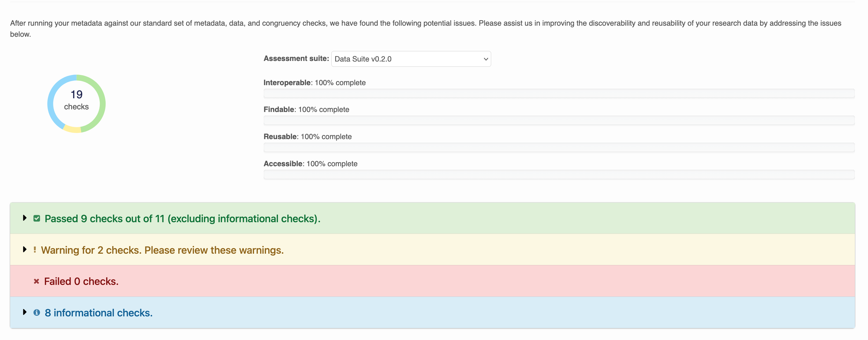Click the green checkmark icon beside Passed
The width and height of the screenshot is (868, 340).
coord(37,218)
